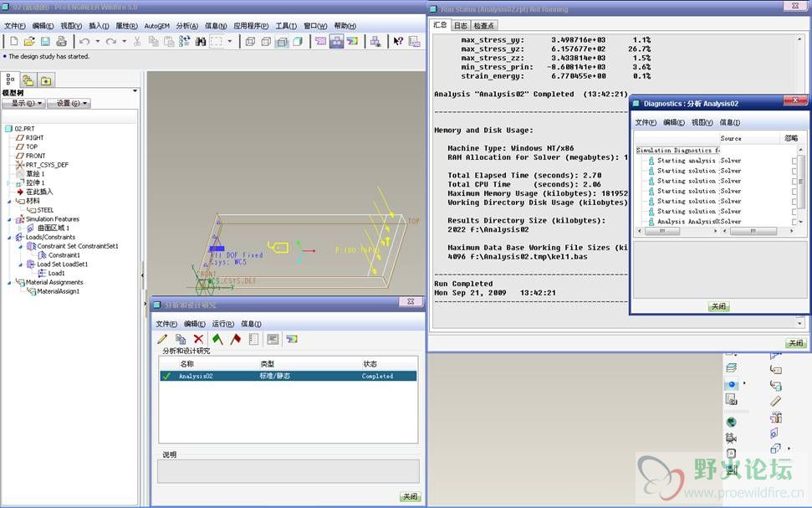Collapse the Load Set LoadSet1 node
The width and height of the screenshot is (812, 508).
21,264
